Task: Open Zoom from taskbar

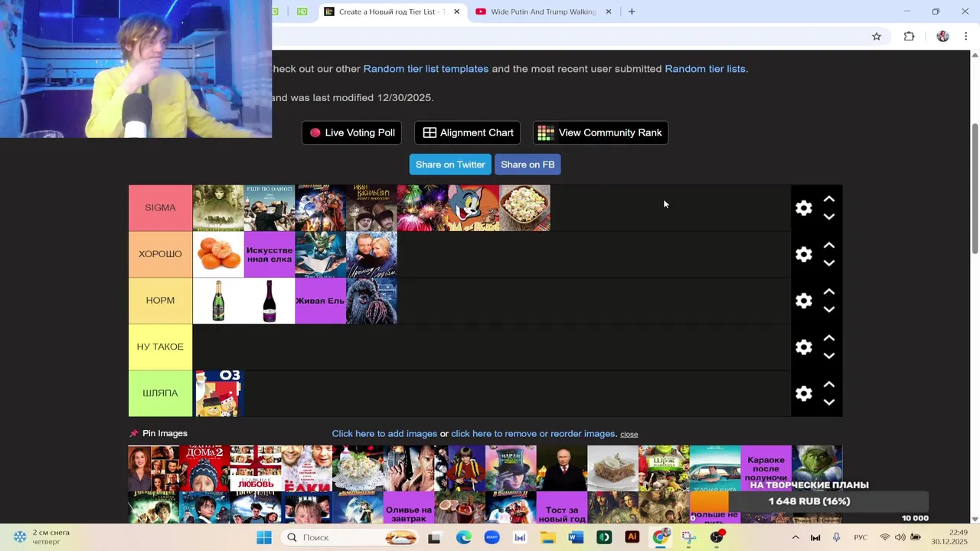Action: point(492,537)
